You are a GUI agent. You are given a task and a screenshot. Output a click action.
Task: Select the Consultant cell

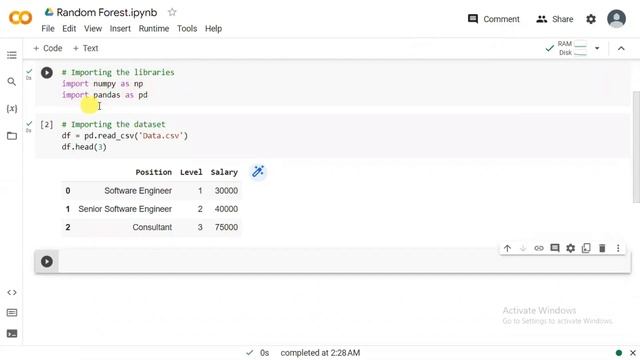click(x=152, y=227)
